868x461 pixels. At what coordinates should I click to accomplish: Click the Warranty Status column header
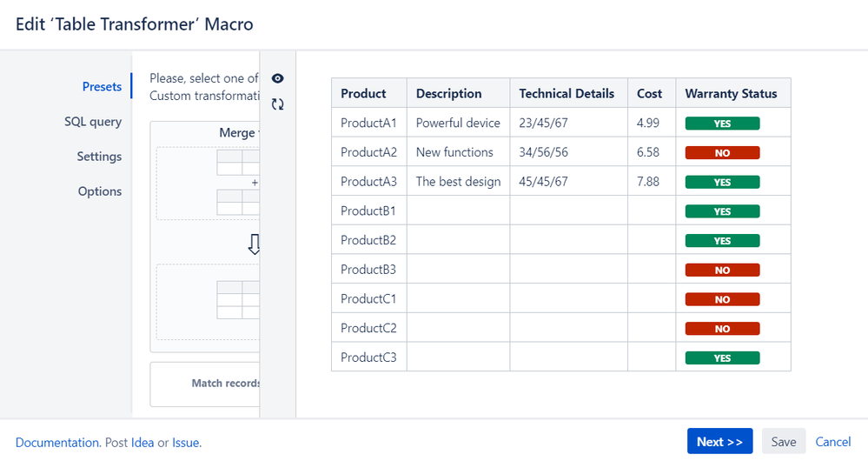point(731,94)
